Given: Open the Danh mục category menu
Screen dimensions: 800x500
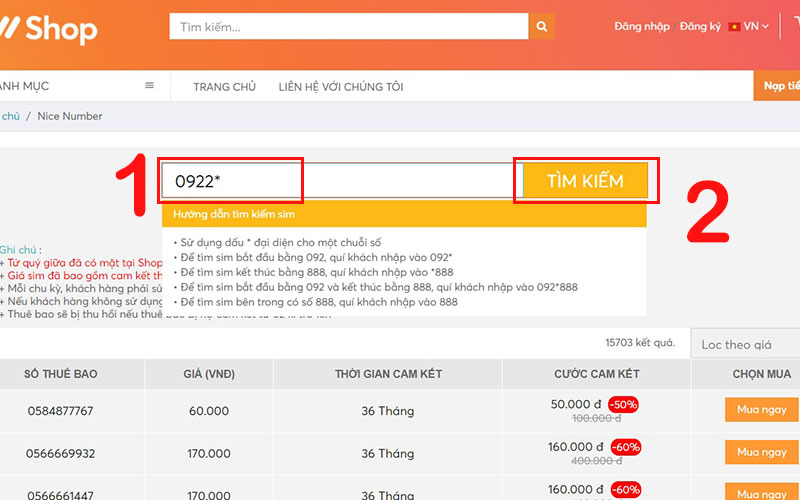Looking at the screenshot, I should pos(24,86).
